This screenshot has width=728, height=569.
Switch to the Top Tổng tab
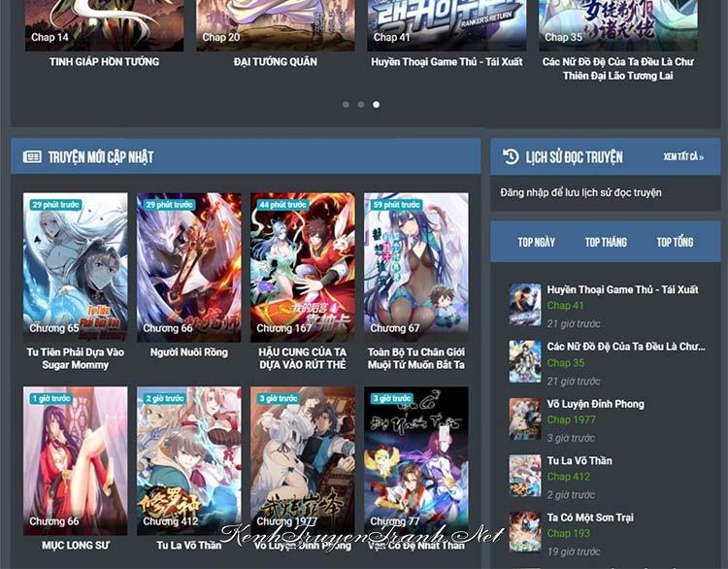[x=675, y=242]
